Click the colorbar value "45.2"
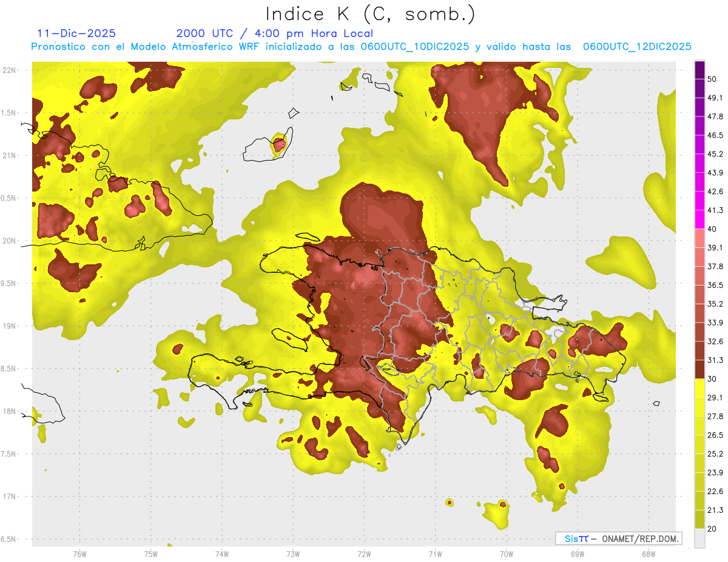Screen dimensions: 728x562 715,154
